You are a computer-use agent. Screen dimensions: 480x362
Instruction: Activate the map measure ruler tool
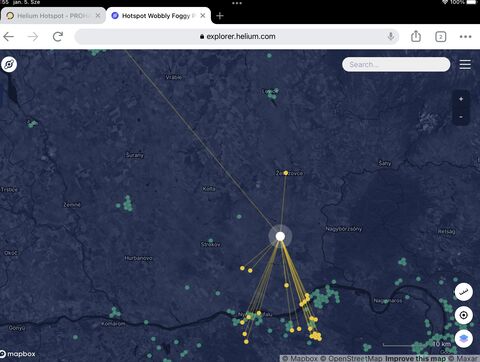(x=464, y=292)
